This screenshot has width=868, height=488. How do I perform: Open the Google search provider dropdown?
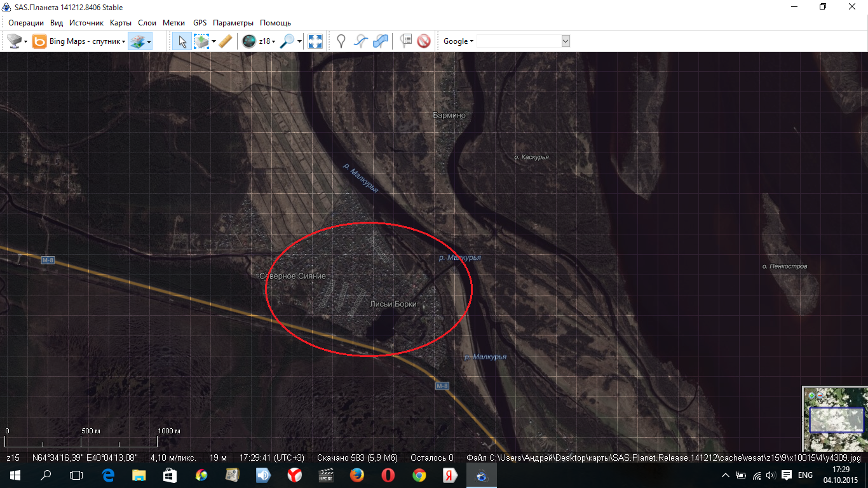458,41
